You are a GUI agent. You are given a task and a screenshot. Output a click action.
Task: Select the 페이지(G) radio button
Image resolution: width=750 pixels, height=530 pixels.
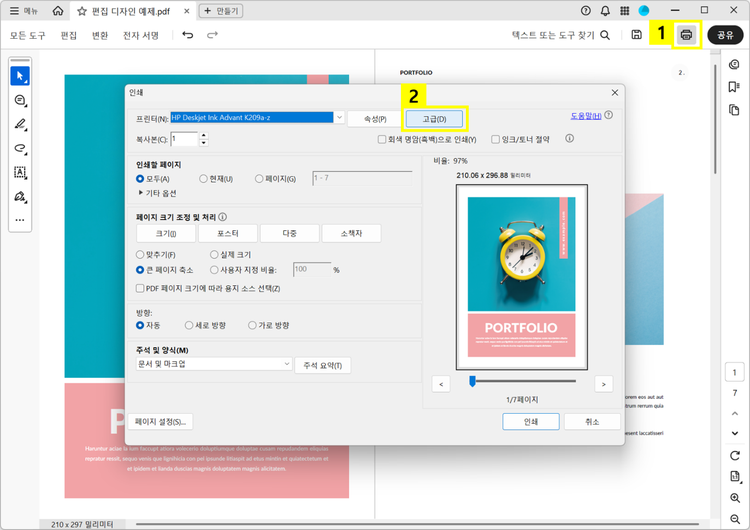tap(259, 179)
